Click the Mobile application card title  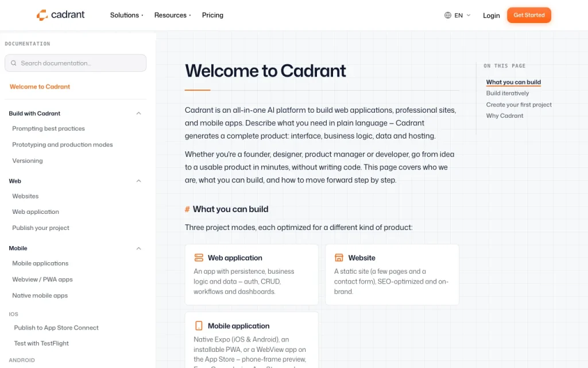238,326
